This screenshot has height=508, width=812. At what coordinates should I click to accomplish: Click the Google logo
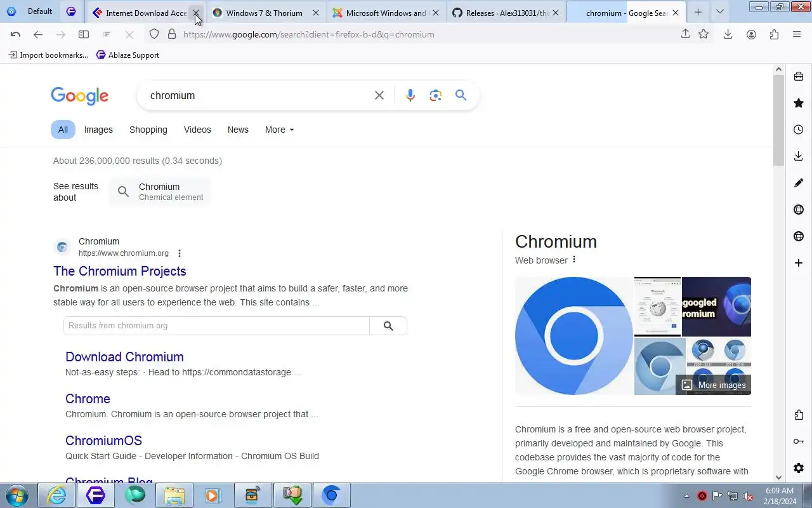[x=80, y=96]
